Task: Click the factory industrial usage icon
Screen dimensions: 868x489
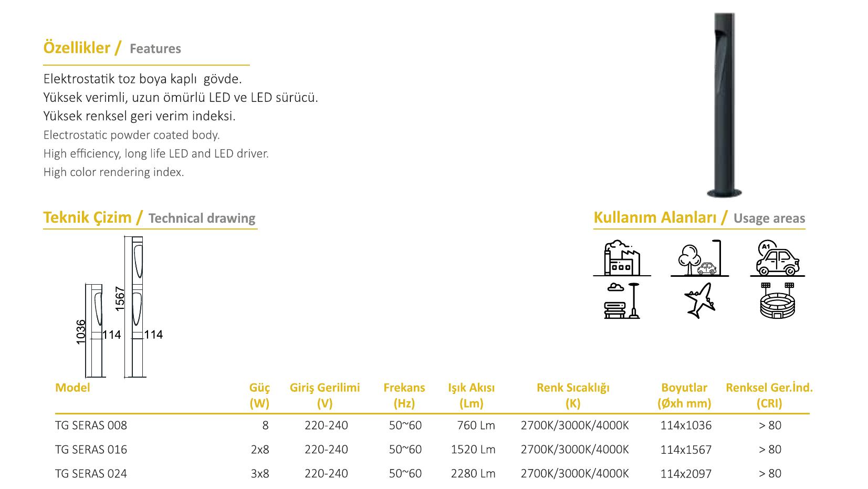Action: (622, 258)
